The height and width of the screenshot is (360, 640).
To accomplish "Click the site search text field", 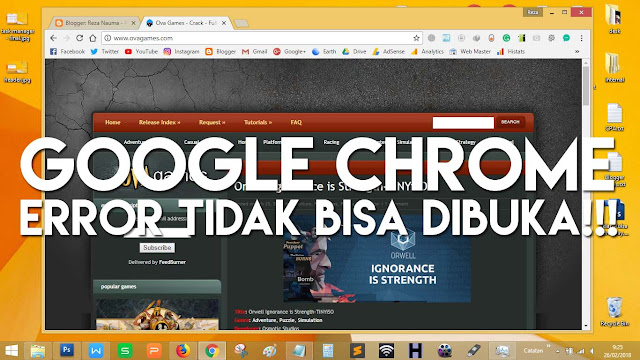I will click(463, 122).
